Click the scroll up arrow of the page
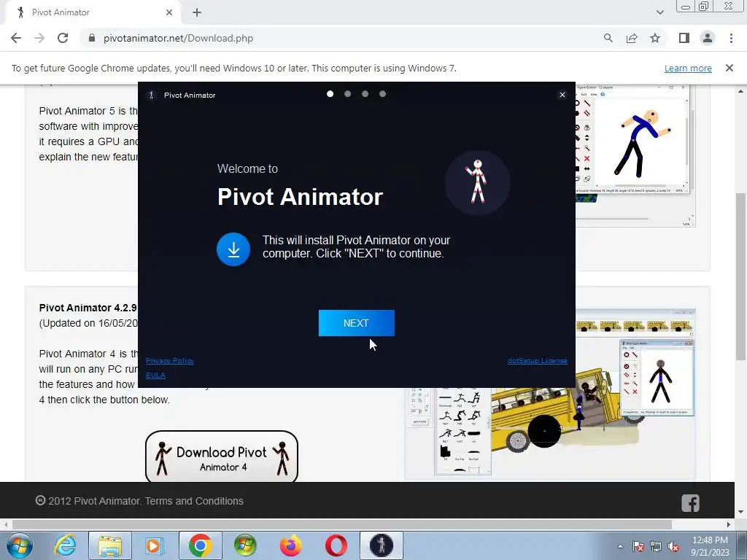Screen dimensions: 747x560 [741, 91]
